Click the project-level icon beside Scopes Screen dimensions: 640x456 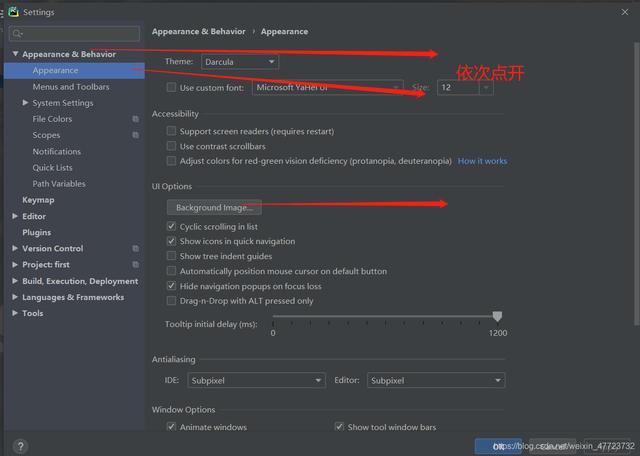(x=135, y=135)
